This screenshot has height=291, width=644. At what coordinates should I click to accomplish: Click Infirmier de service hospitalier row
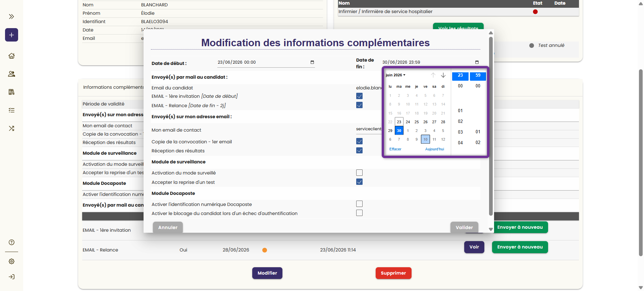458,12
